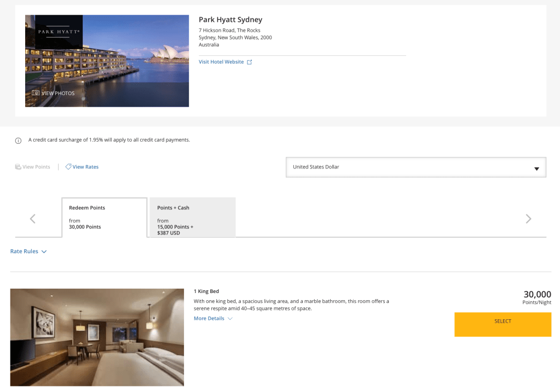560x392 pixels.
Task: Click the info icon beside the surcharge notice
Action: click(x=18, y=141)
